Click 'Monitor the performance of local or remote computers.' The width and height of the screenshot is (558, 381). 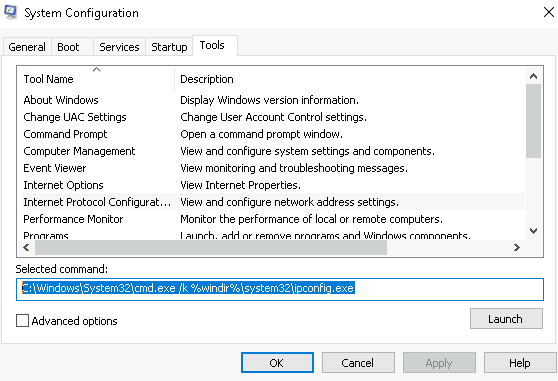[311, 219]
